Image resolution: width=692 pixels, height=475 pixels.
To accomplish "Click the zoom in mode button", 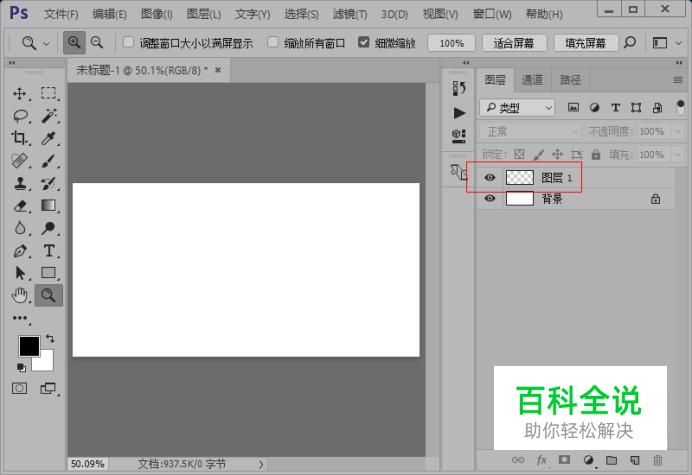I will (x=74, y=42).
